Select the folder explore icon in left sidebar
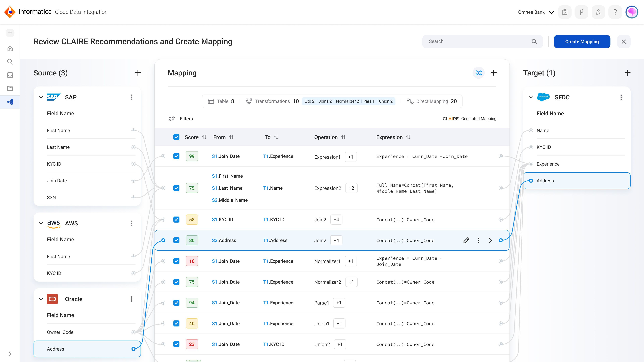 [10, 88]
